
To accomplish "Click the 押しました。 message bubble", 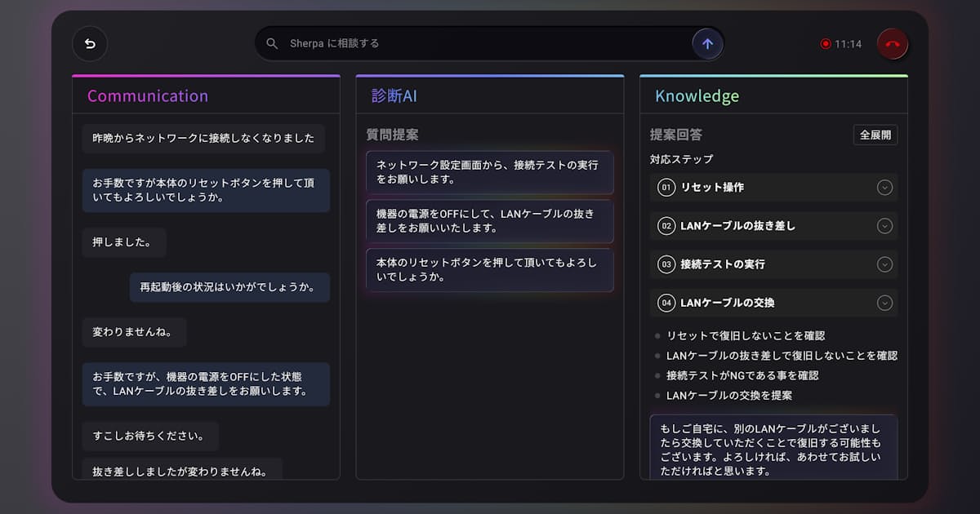I will [x=124, y=242].
